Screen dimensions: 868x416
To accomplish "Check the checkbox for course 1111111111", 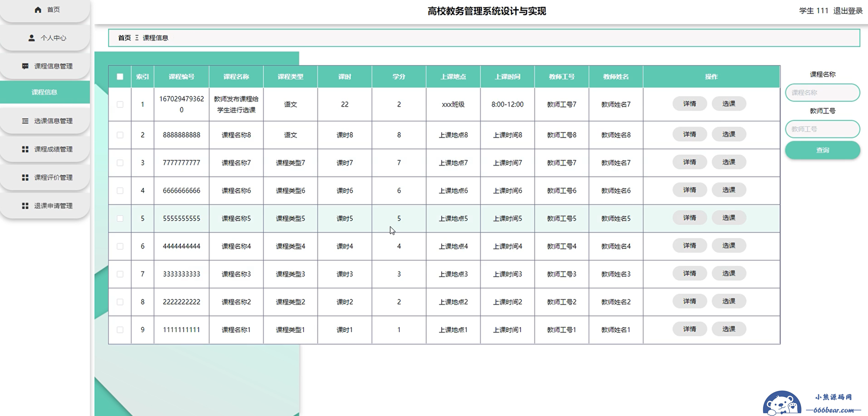I will pyautogui.click(x=120, y=330).
